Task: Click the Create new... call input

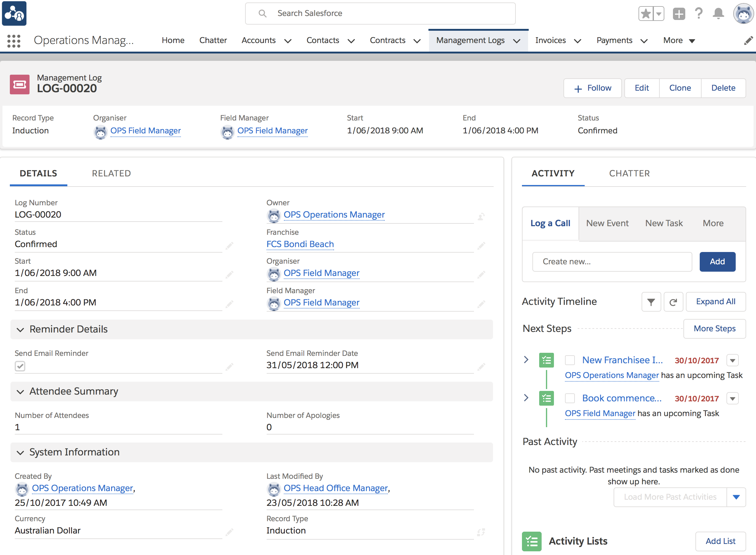Action: (x=612, y=262)
